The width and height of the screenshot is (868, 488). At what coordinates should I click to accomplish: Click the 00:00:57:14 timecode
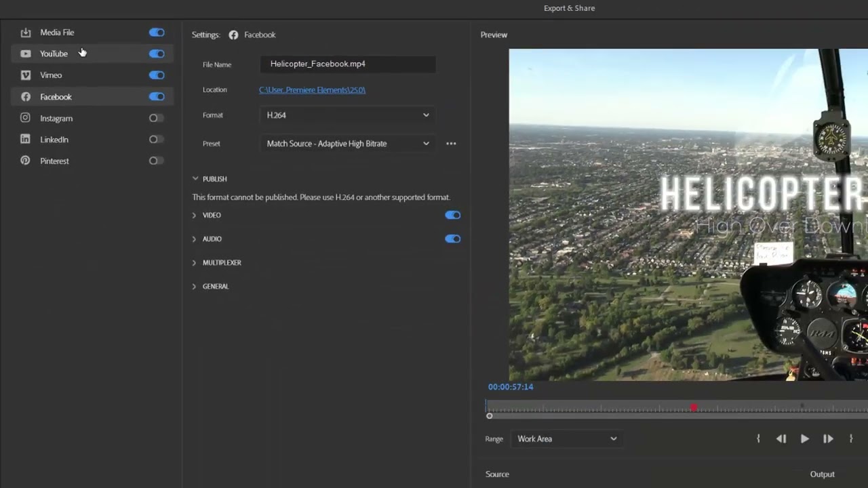tap(511, 387)
